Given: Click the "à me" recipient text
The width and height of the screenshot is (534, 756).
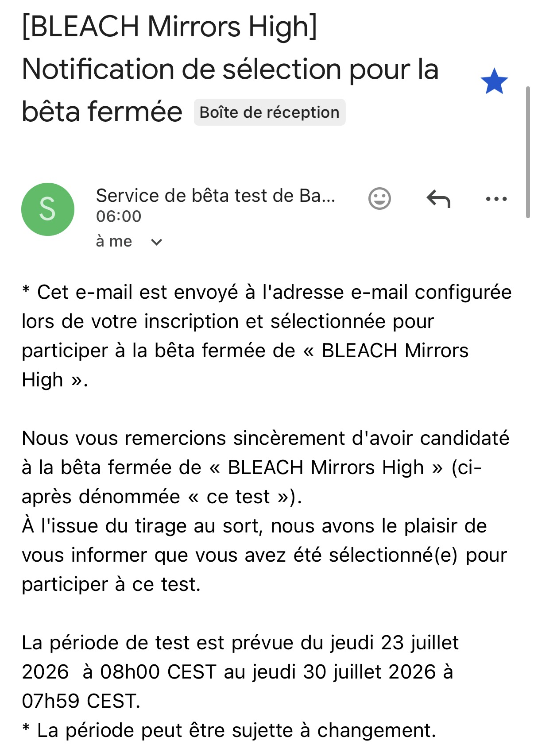Looking at the screenshot, I should tap(114, 241).
